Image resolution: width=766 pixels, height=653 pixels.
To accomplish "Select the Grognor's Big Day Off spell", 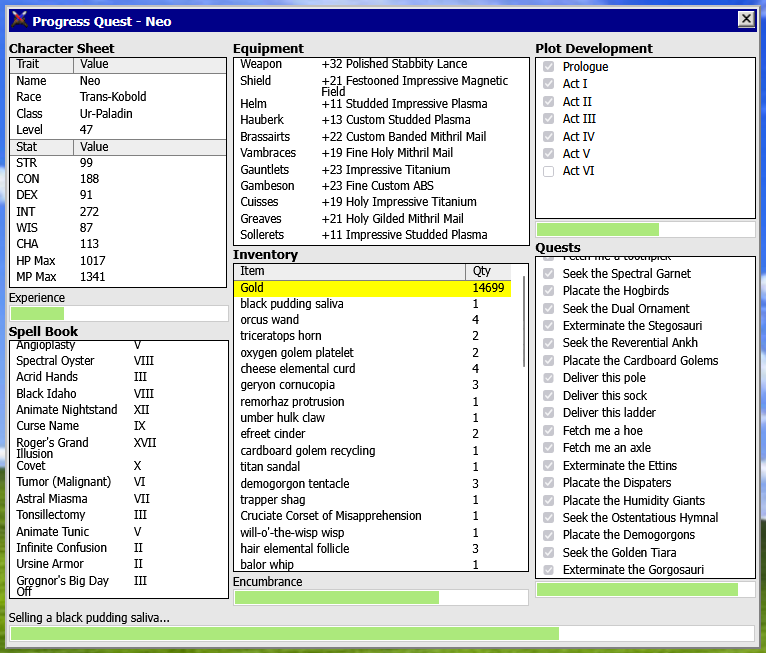I will click(x=119, y=586).
